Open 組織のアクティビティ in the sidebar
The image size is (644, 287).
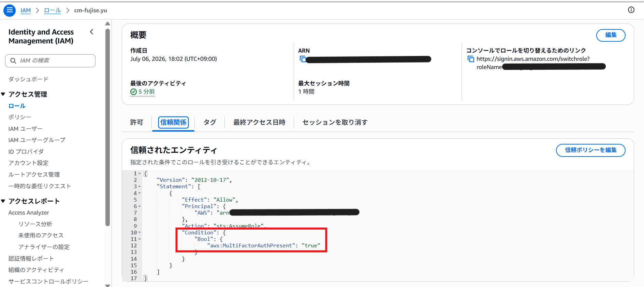(36, 270)
